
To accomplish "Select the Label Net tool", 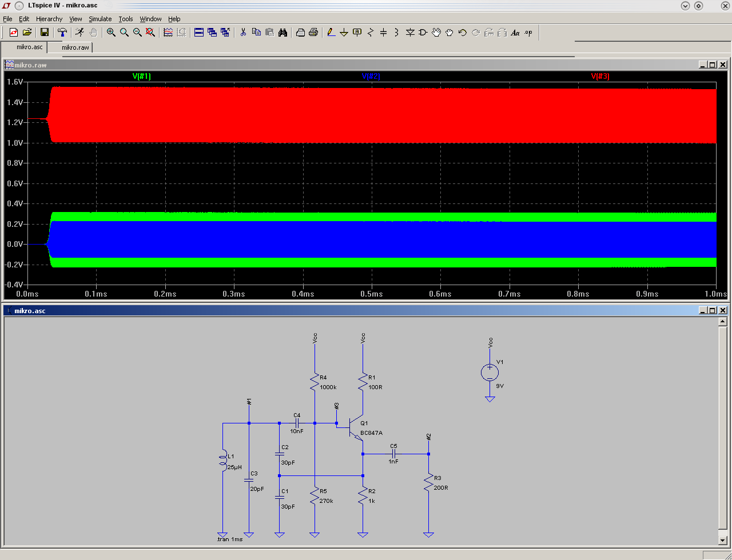I will pos(357,33).
